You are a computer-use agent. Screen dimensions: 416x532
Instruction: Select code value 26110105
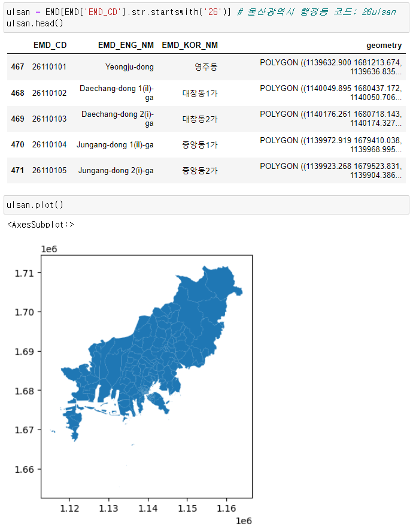(x=50, y=170)
